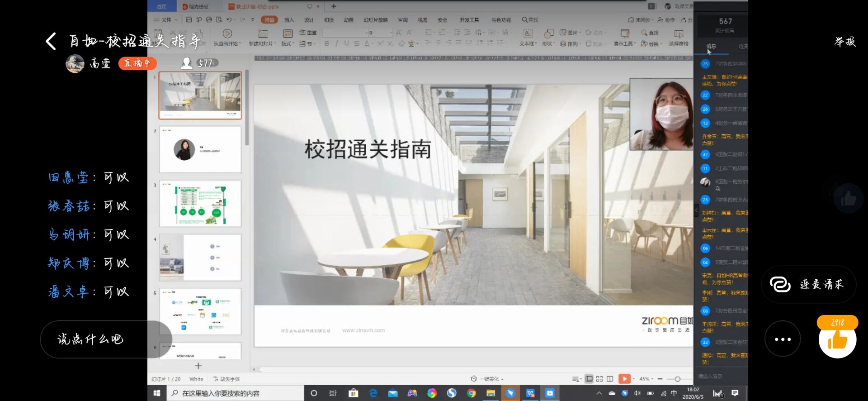Open the 新建幻灯片 new slide dropdown
868x401 pixels.
[x=262, y=43]
